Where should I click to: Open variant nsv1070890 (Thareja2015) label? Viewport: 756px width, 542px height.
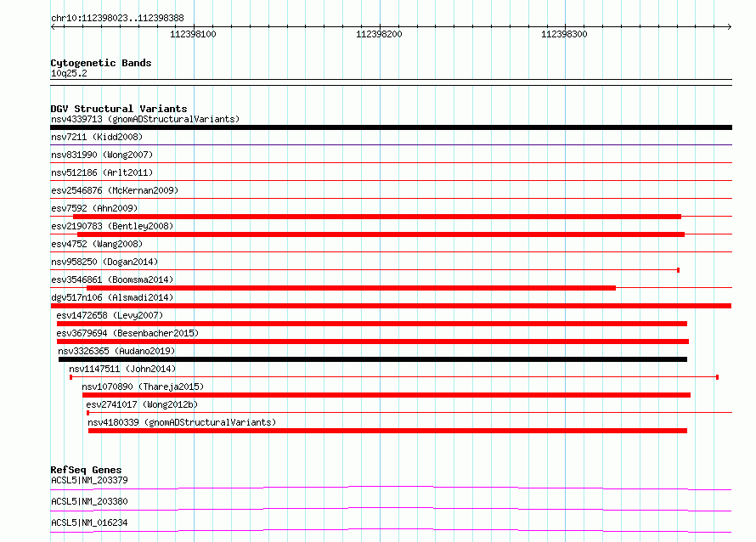pos(143,387)
